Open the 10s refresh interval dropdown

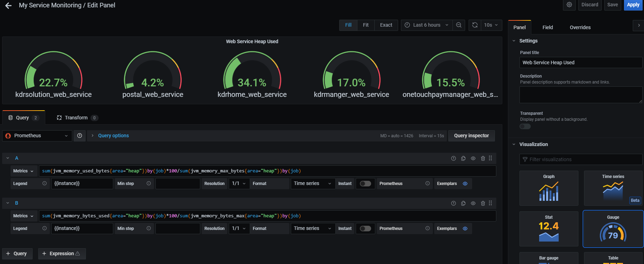coord(491,25)
